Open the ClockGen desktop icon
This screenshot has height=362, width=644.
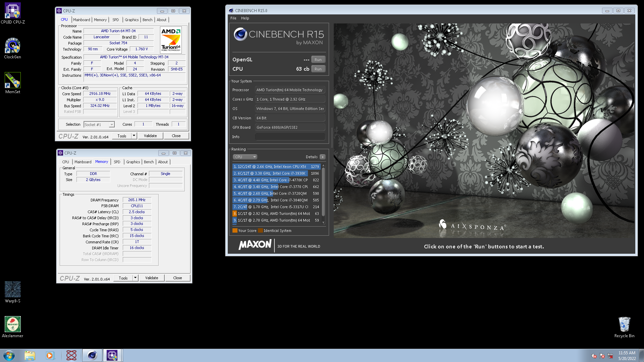pos(13,48)
